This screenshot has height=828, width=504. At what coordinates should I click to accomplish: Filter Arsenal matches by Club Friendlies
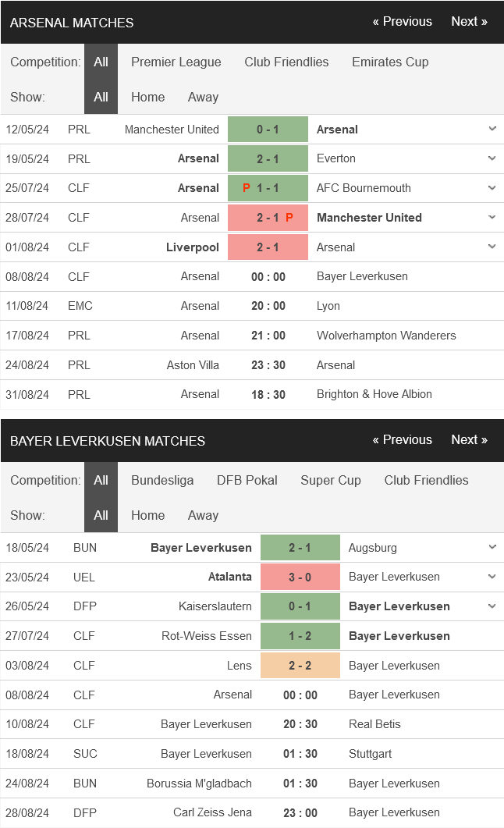click(286, 62)
